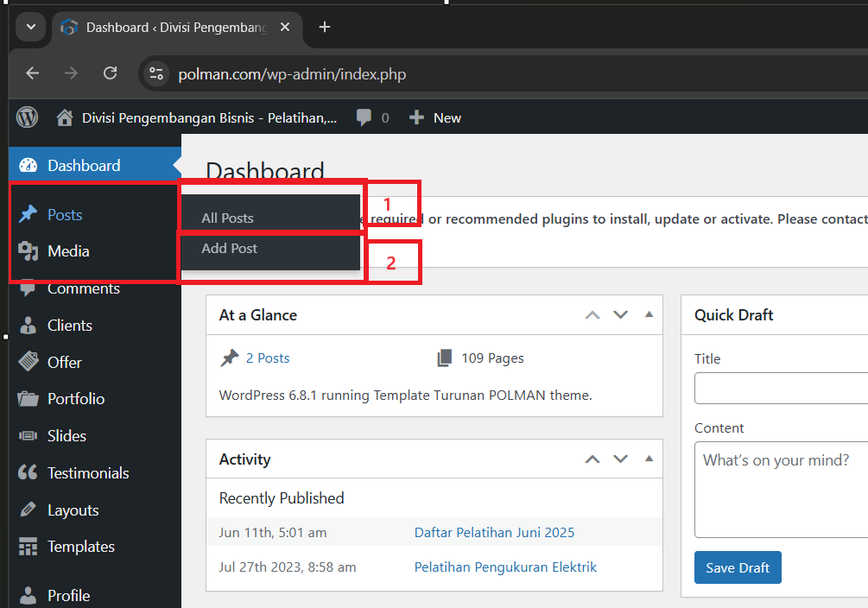Click the Quick Draft Title field
The height and width of the screenshot is (608, 868).
[781, 388]
